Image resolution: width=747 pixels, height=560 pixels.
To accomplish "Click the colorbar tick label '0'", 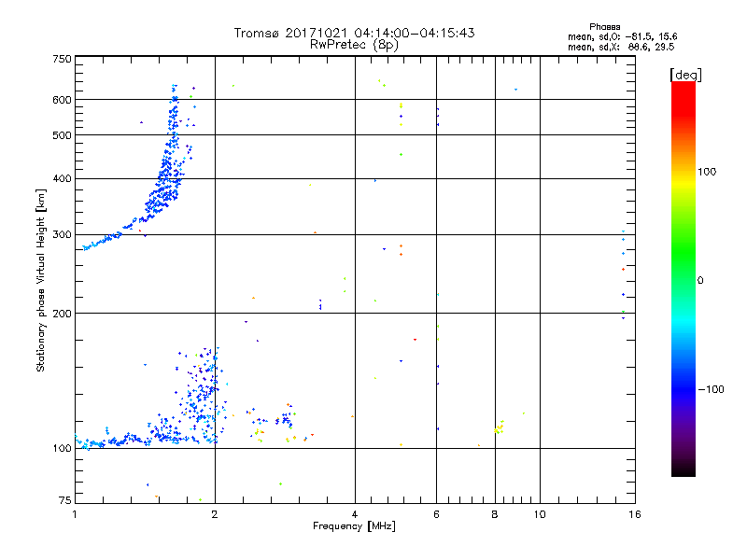I will point(700,281).
